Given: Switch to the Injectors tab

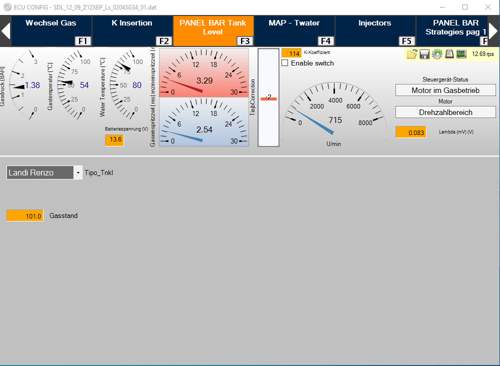Looking at the screenshot, I should click(x=375, y=31).
